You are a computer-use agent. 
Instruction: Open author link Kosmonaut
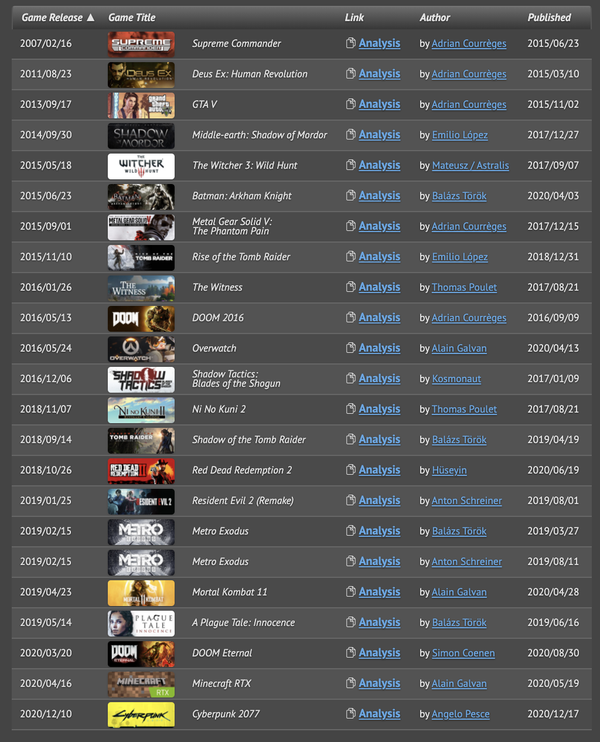456,379
